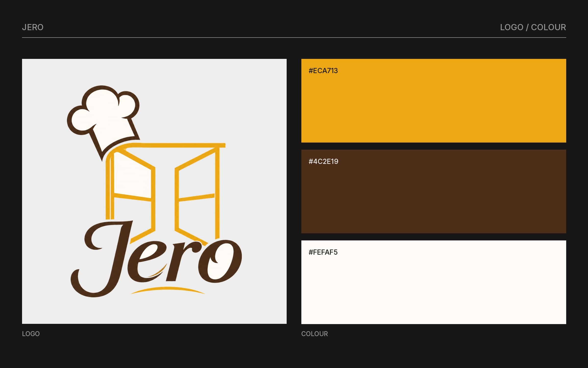Select the Jero logo image
Viewport: 588px width, 368px height.
154,191
